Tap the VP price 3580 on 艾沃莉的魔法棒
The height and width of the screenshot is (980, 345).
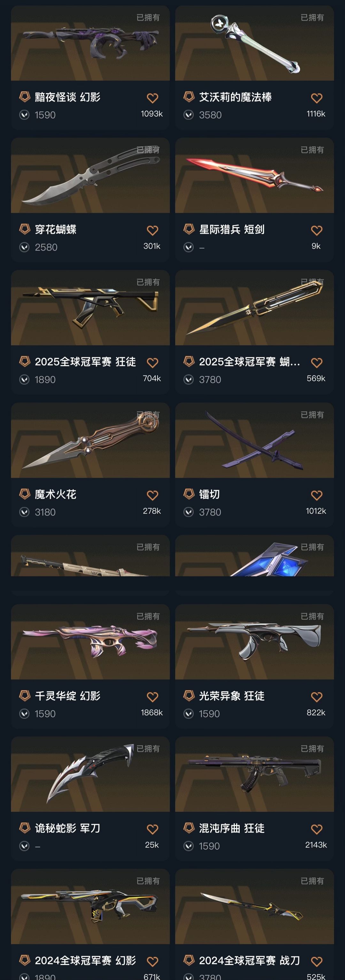(x=210, y=115)
